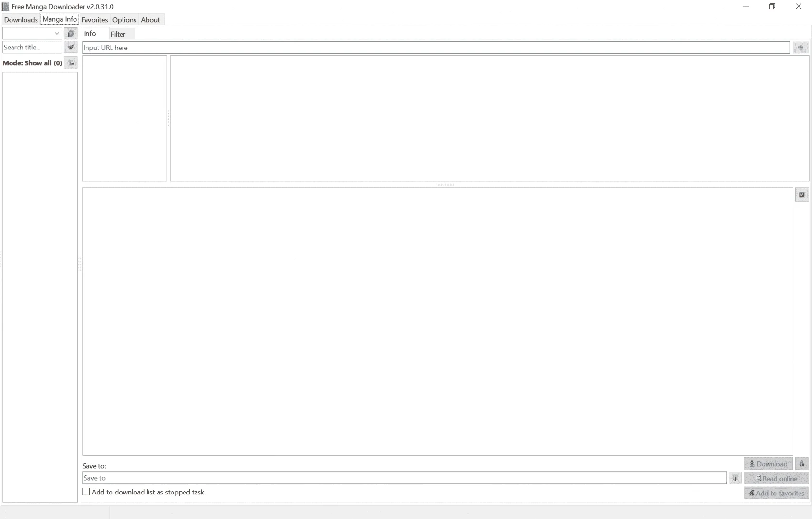This screenshot has width=812, height=519.
Task: Open the Options tab
Action: (124, 20)
